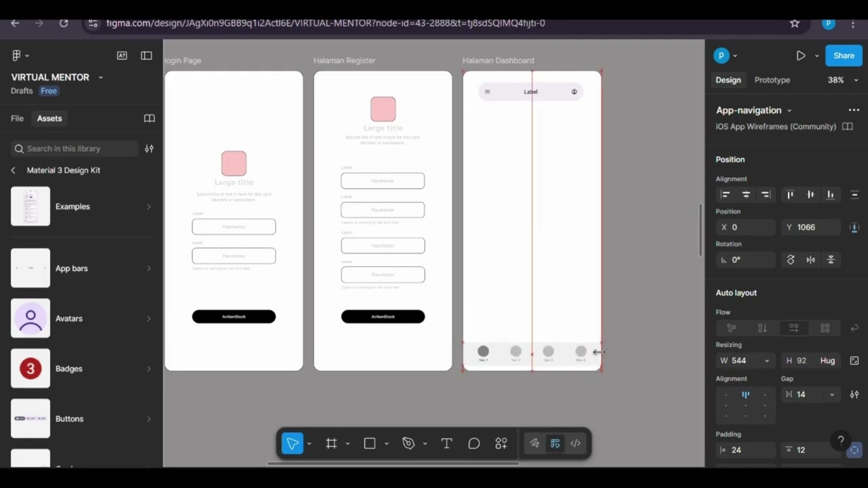Select the Frame tool
The width and height of the screenshot is (868, 488).
[x=332, y=443]
